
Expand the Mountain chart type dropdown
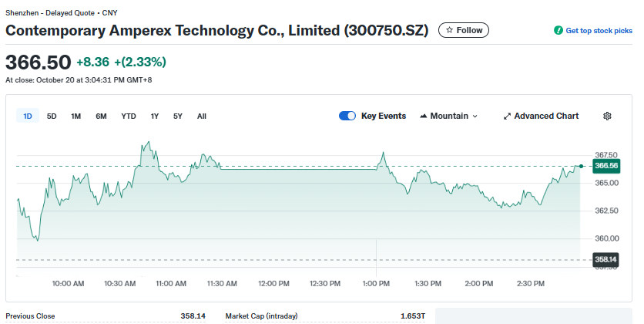click(448, 116)
